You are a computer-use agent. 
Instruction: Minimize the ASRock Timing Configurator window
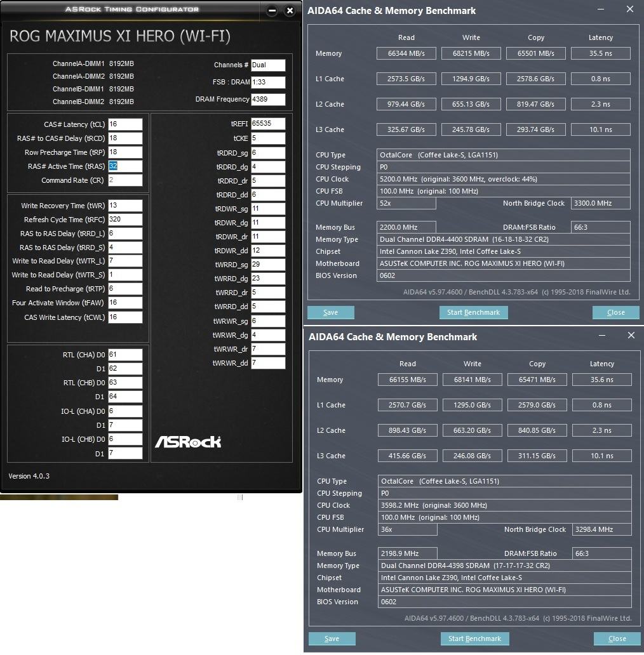pyautogui.click(x=272, y=10)
